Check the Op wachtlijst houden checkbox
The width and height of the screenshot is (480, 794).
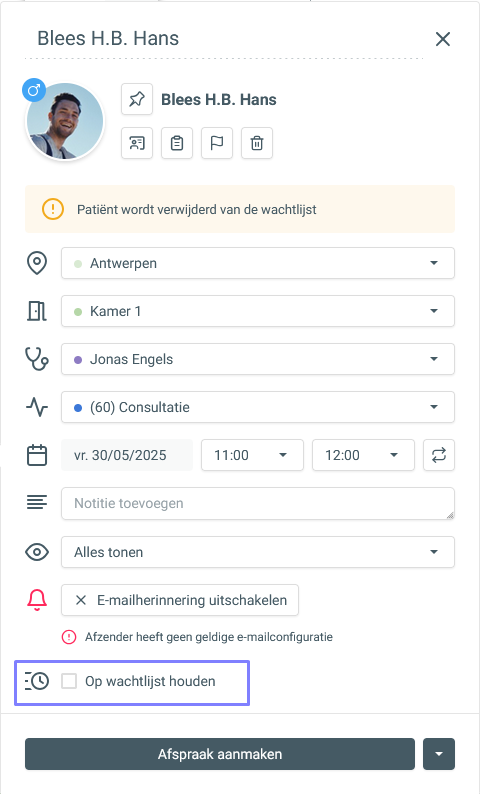tap(69, 681)
